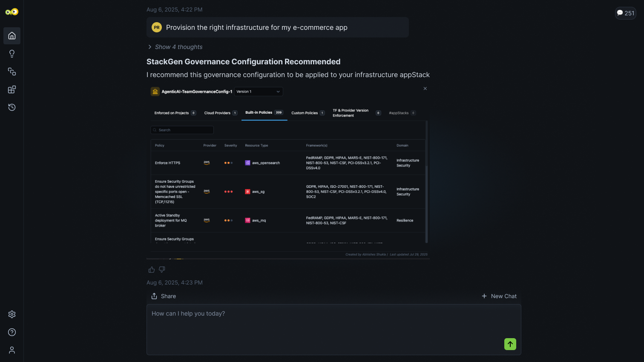
Task: Open the 251 comments counter badge
Action: [625, 13]
